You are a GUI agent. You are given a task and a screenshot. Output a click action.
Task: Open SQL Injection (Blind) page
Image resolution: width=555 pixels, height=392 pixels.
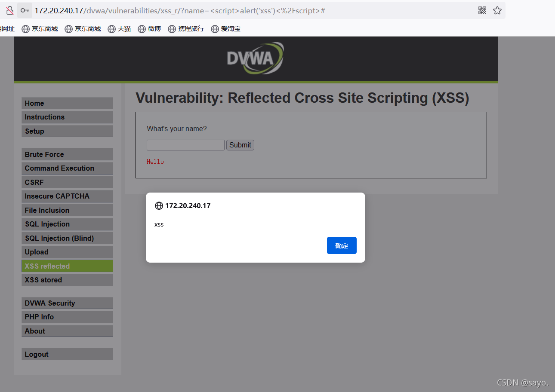click(x=67, y=238)
